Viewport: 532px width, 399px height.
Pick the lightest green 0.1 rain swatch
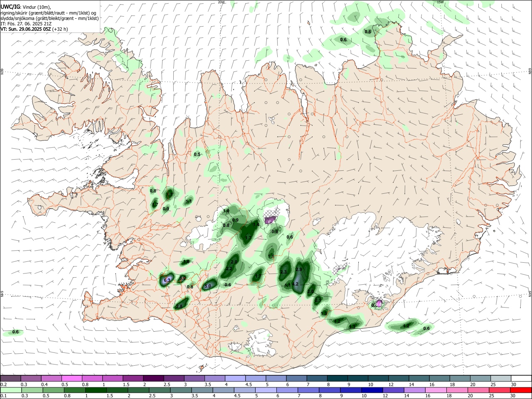(x=11, y=390)
